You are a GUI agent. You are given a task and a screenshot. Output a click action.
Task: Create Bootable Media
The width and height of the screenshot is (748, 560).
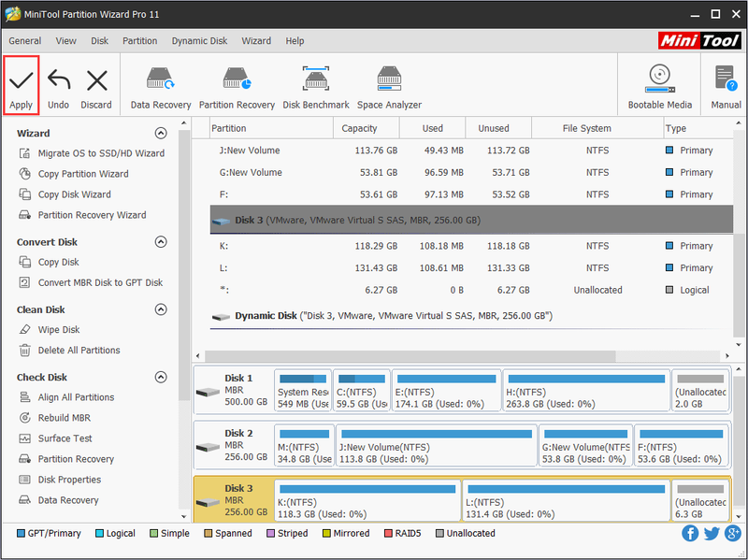tap(659, 87)
